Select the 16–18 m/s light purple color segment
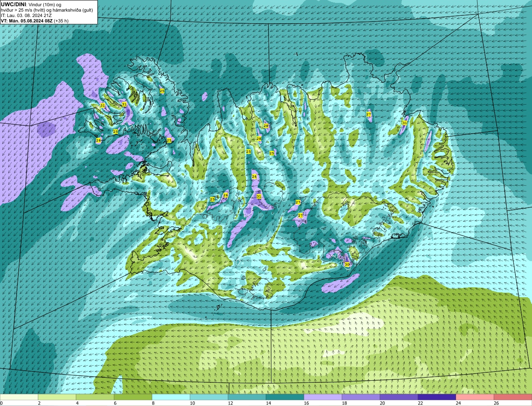This screenshot has height=406, width=532. click(x=323, y=397)
